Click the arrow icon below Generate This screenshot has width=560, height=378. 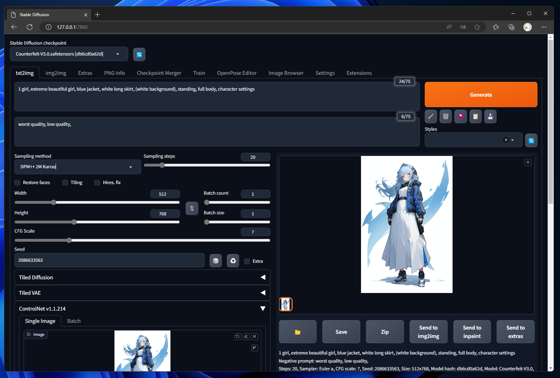(x=431, y=116)
